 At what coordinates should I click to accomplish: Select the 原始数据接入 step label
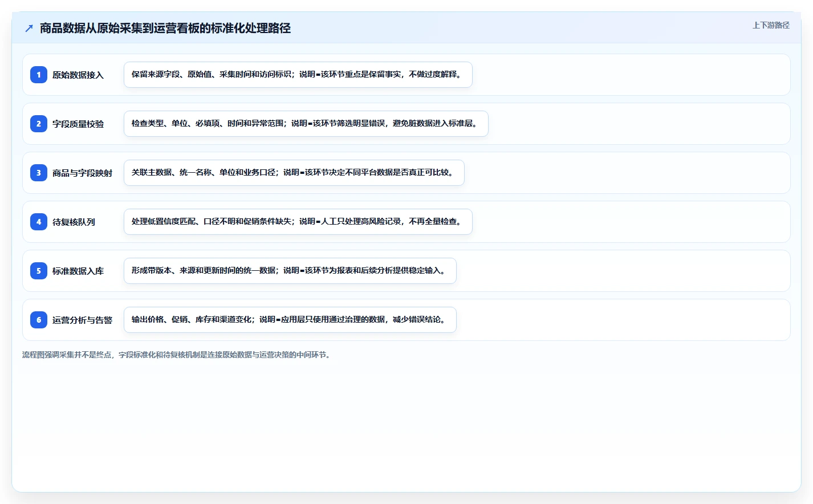(78, 75)
